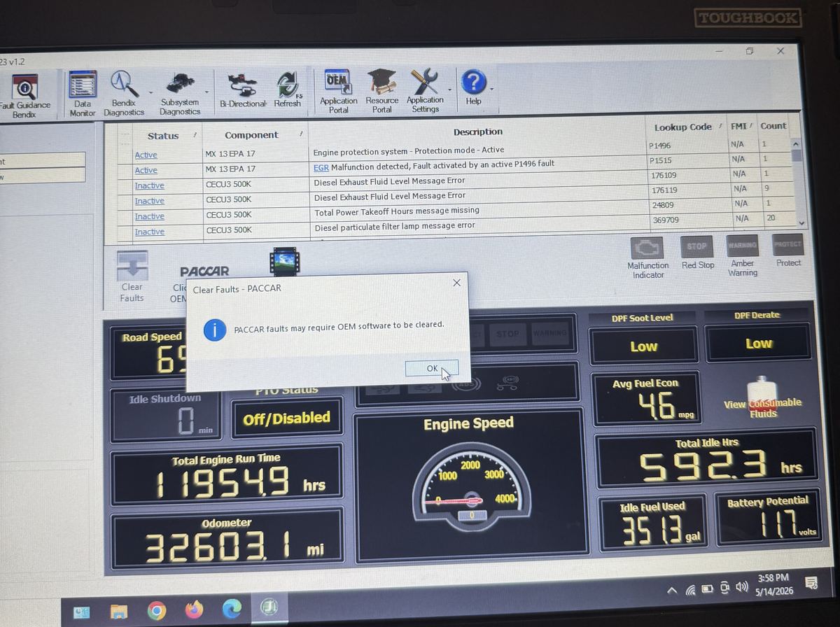Open the OEM Application Portal
Screen dimensions: 840x627
pos(339,92)
